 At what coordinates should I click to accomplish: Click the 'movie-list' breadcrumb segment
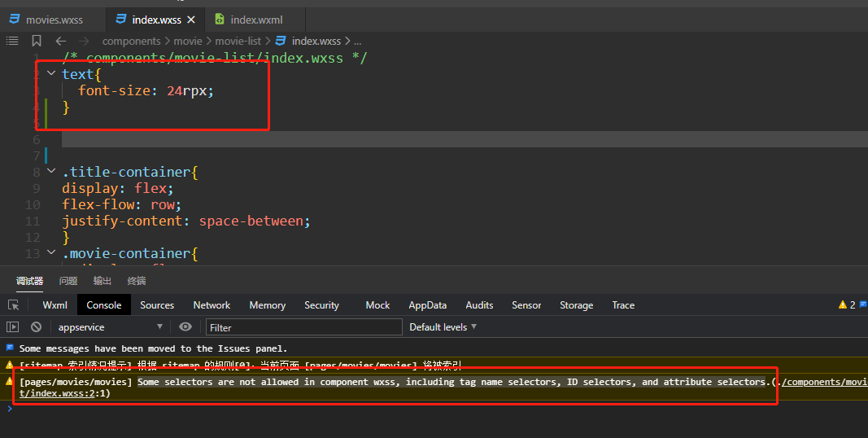(x=238, y=41)
